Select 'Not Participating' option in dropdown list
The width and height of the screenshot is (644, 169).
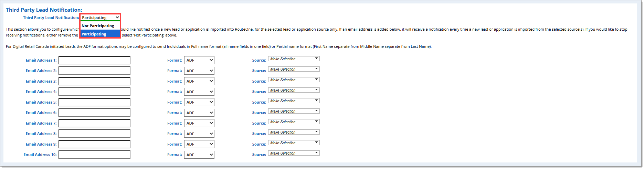tap(100, 26)
